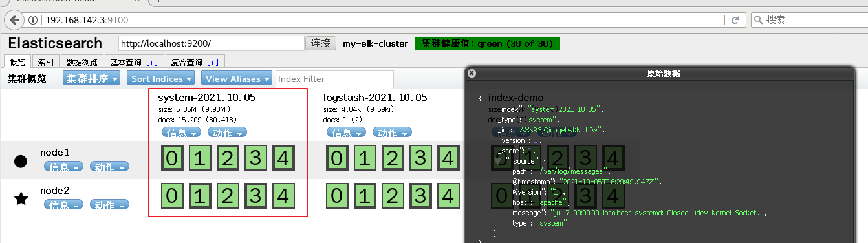Open the 集群排序 dropdown
This screenshot has width=868, height=243.
(x=92, y=78)
